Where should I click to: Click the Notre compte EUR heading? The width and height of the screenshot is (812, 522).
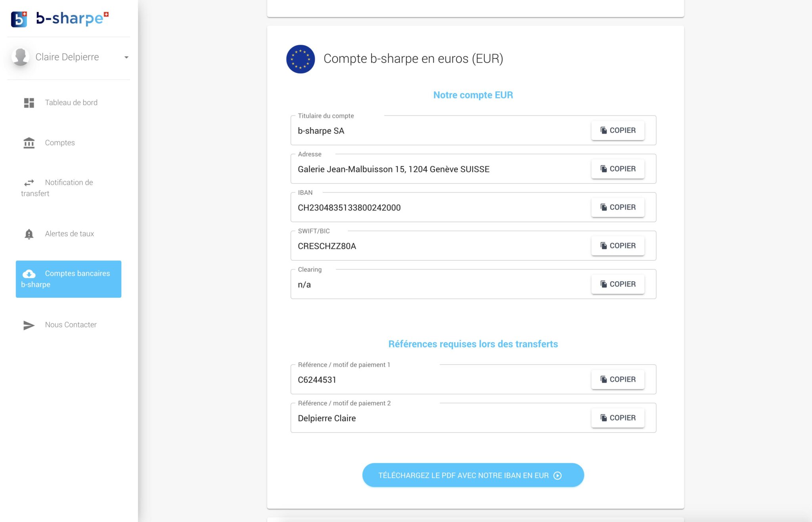pyautogui.click(x=473, y=95)
